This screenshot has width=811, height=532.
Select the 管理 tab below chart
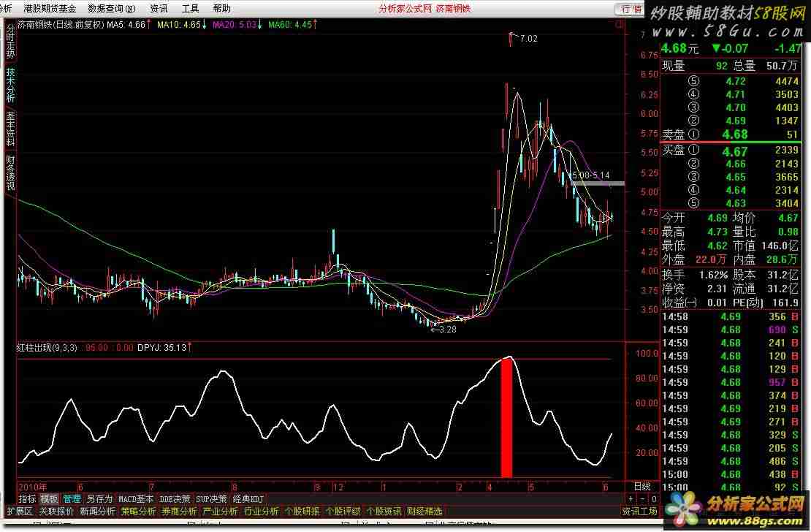(72, 499)
